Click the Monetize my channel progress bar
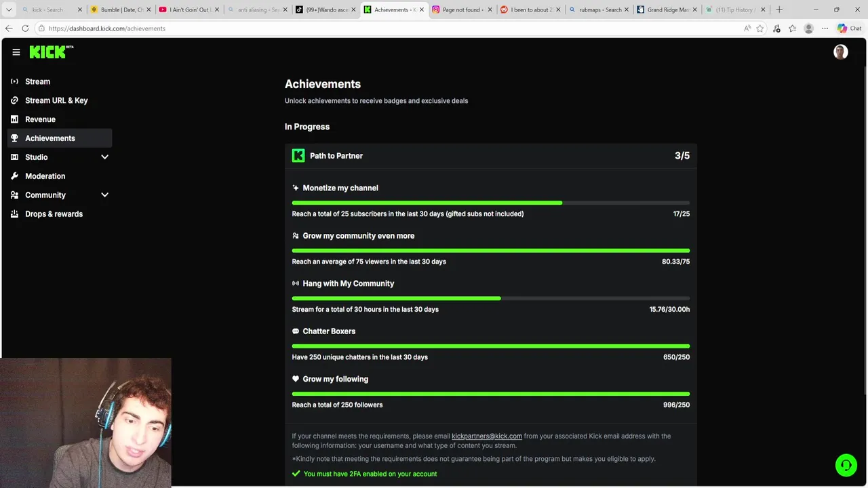This screenshot has width=868, height=488. 491,203
